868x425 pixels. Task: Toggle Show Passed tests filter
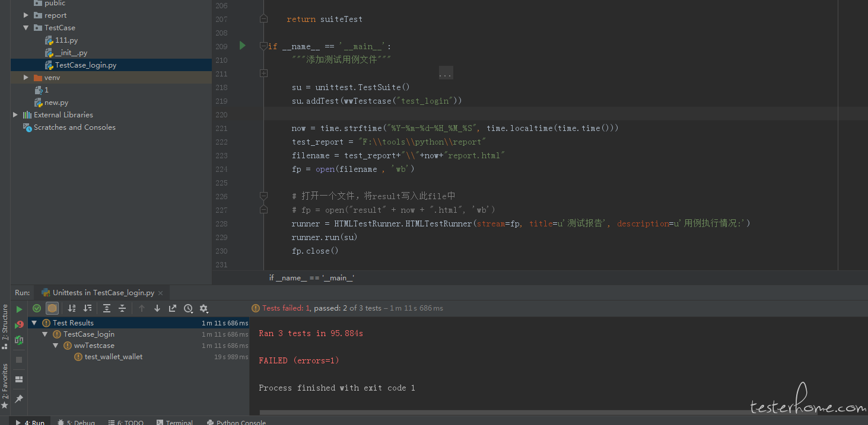pos(37,308)
